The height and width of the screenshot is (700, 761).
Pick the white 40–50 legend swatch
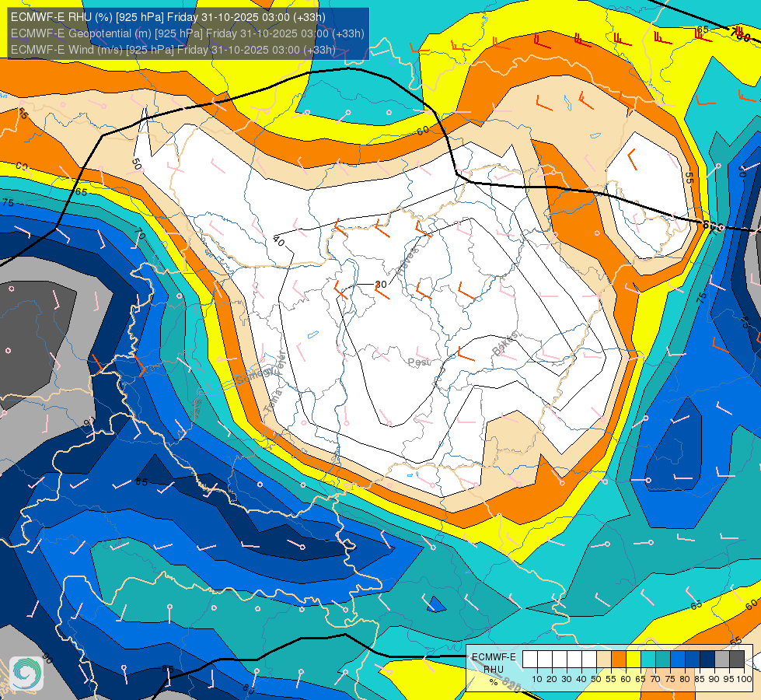click(589, 659)
